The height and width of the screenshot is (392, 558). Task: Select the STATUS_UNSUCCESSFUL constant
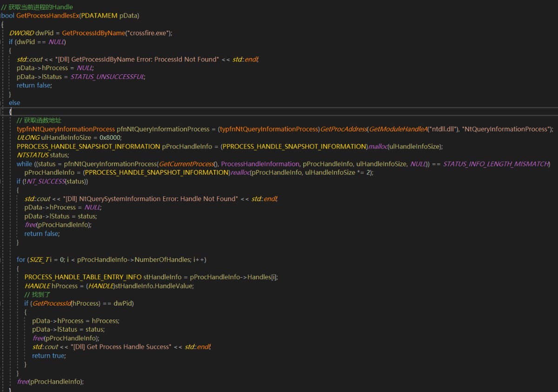pyautogui.click(x=107, y=77)
